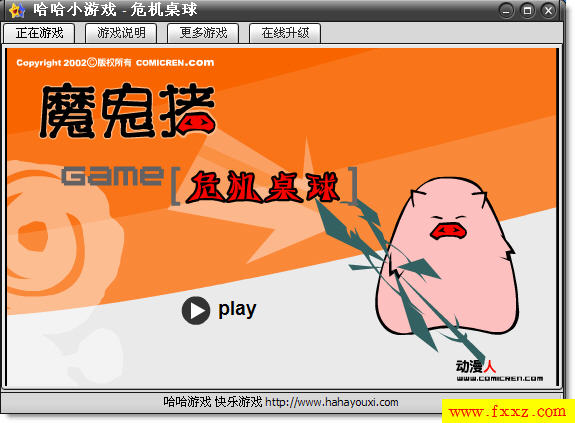Select the 在线升级 tab
Viewport: 575px width, 423px height.
pos(285,33)
